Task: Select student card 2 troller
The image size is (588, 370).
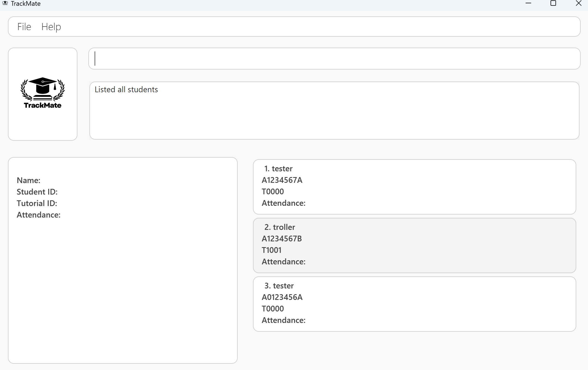Action: pyautogui.click(x=414, y=245)
